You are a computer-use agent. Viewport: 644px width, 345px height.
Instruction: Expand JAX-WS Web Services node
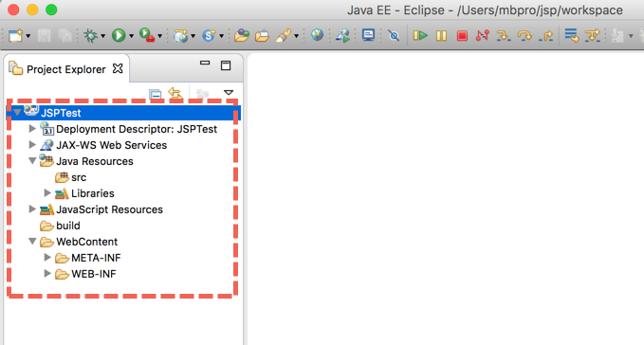32,145
